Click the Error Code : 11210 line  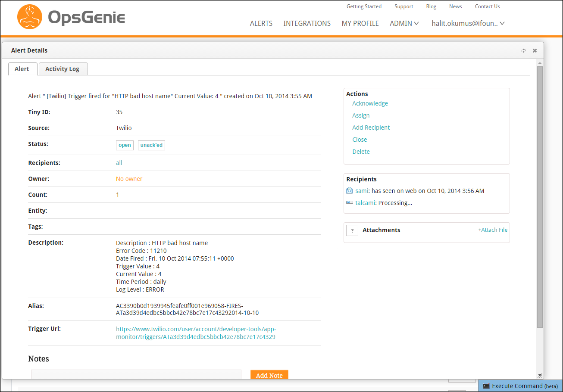pyautogui.click(x=141, y=251)
